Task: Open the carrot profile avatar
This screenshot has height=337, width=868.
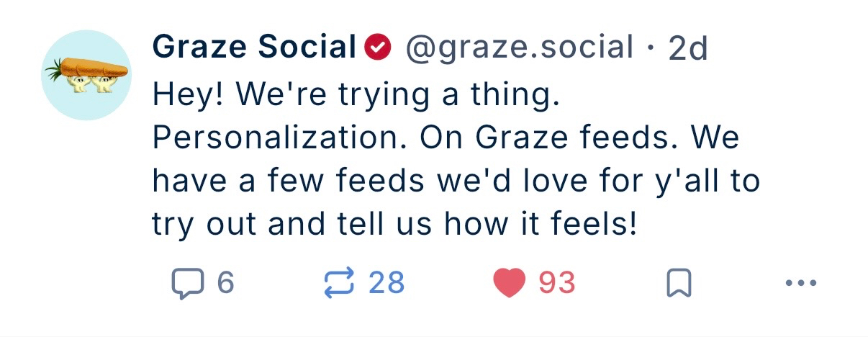Action: [86, 75]
